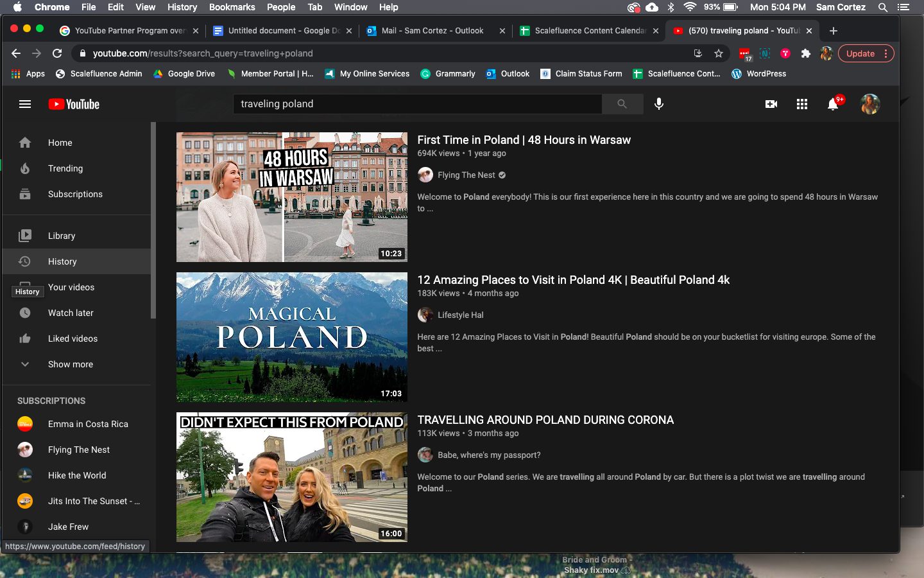Image resolution: width=924 pixels, height=578 pixels.
Task: Open the YouTube hamburger guide menu
Action: tap(25, 104)
